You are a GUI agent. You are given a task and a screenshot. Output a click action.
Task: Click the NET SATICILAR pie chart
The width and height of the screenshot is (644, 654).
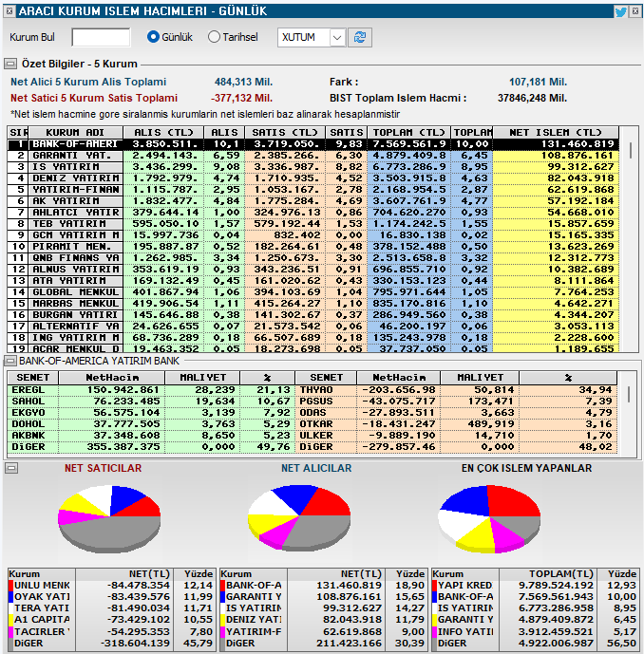(x=109, y=518)
